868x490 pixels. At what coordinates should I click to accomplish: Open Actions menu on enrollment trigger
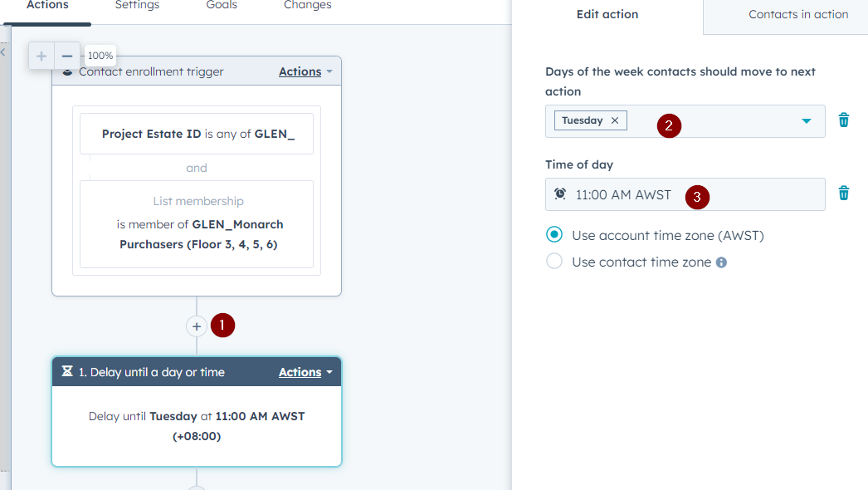click(305, 71)
